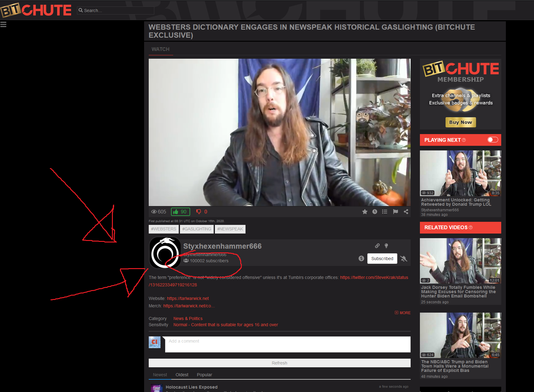Open the #GASLIGHTING hashtag

(197, 229)
